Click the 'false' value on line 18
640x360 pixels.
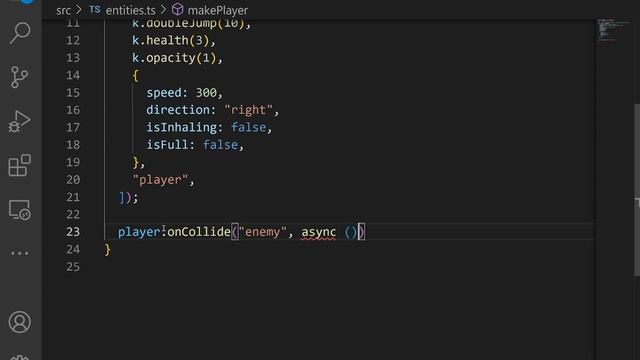pyautogui.click(x=220, y=145)
